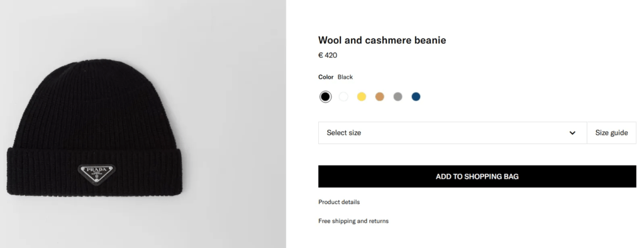644x248 pixels.
Task: Select the black color swatch
Action: click(325, 97)
